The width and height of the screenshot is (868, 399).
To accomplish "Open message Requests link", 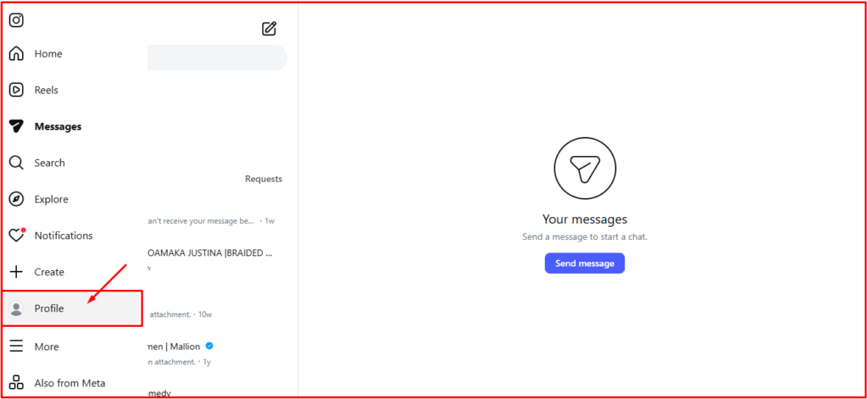I will 263,179.
